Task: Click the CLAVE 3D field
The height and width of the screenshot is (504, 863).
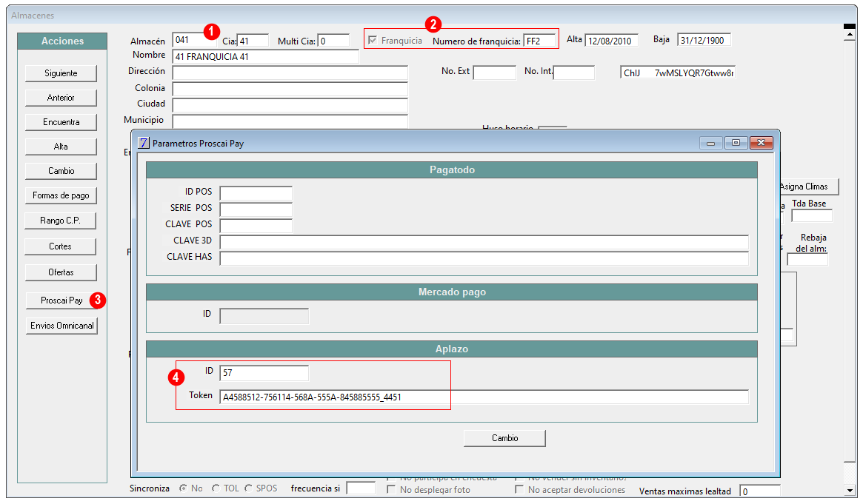Action: click(484, 242)
